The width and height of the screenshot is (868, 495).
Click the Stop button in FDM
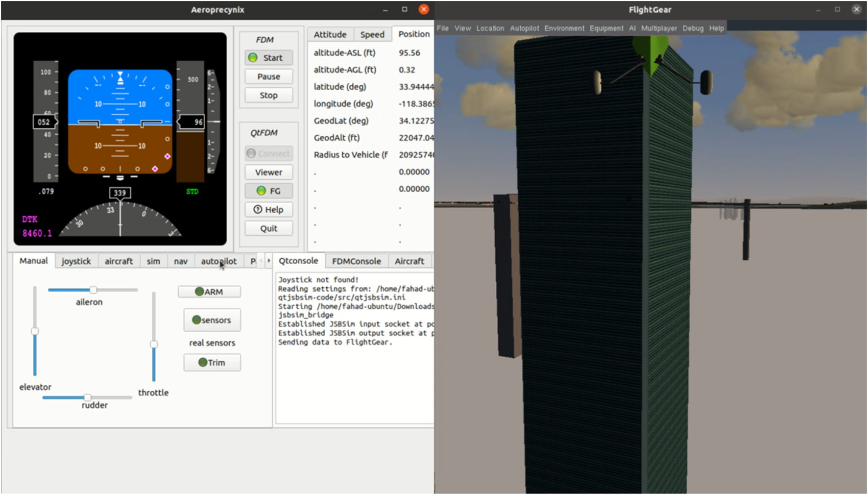point(268,95)
